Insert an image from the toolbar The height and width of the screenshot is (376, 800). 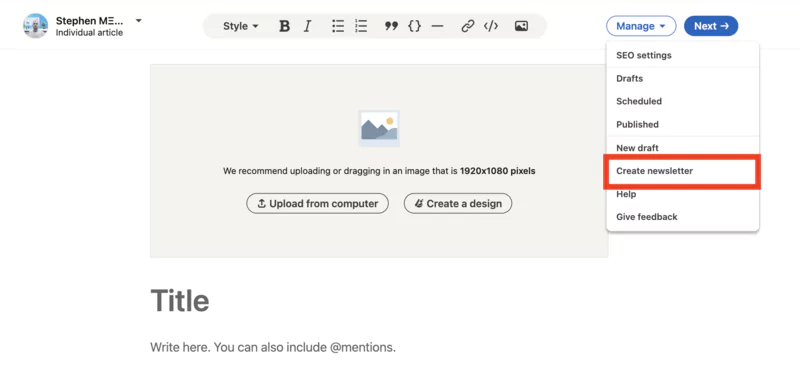521,26
